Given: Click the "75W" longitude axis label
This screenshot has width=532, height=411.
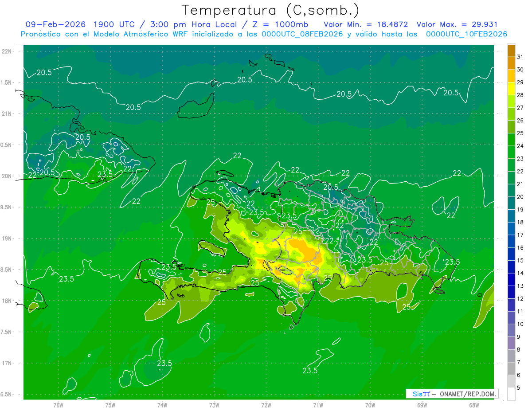Looking at the screenshot, I should [110, 405].
